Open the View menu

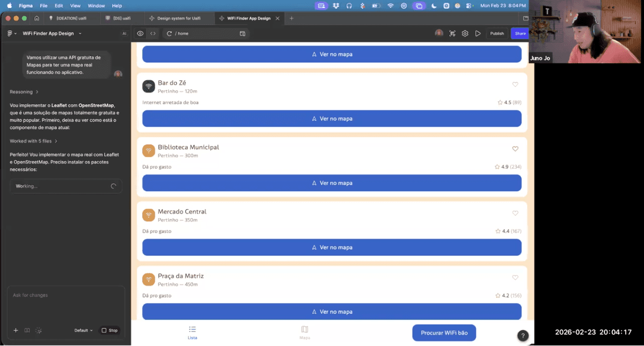coord(75,5)
